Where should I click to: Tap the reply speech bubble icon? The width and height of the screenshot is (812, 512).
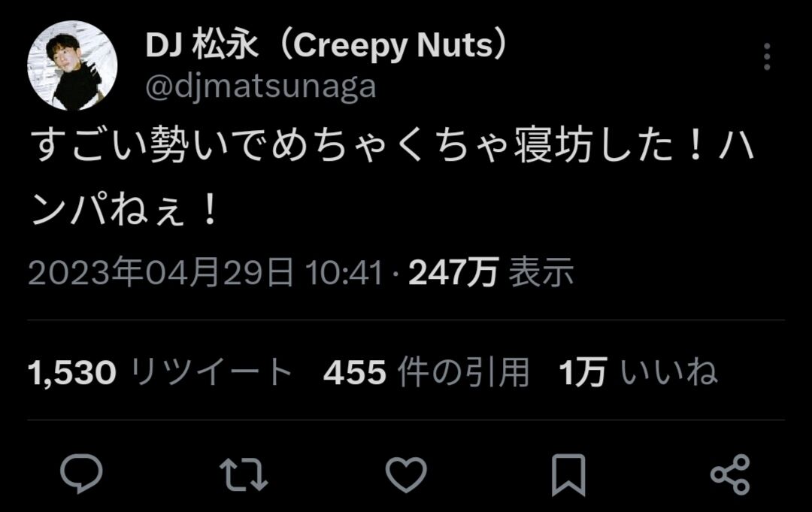click(x=81, y=473)
